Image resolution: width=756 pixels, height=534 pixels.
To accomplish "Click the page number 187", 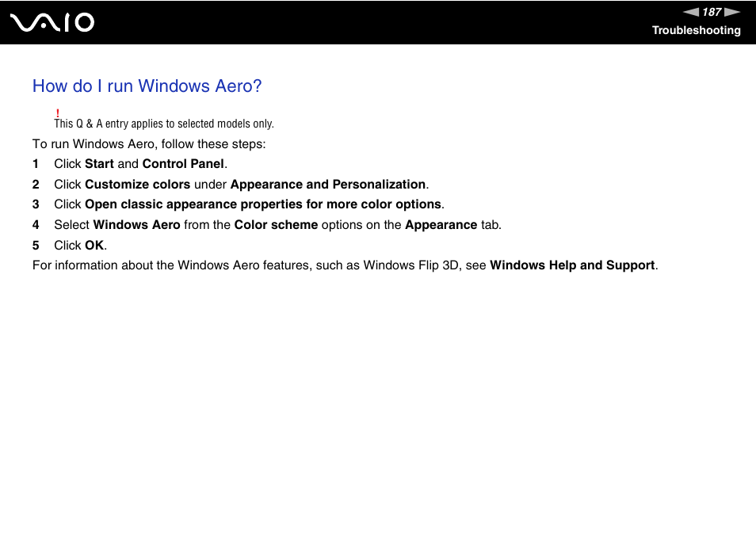I will 711,12.
